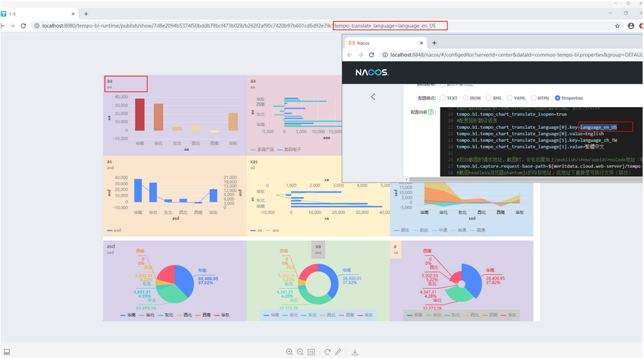Toggle the xa legend below the xas chart
The image size is (644, 358).
tap(256, 230)
